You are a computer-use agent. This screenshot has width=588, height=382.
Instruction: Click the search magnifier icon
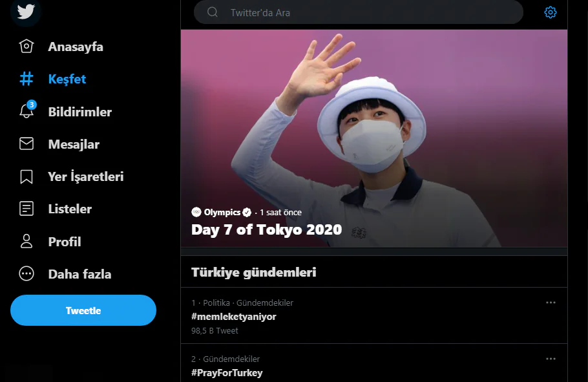pos(213,12)
